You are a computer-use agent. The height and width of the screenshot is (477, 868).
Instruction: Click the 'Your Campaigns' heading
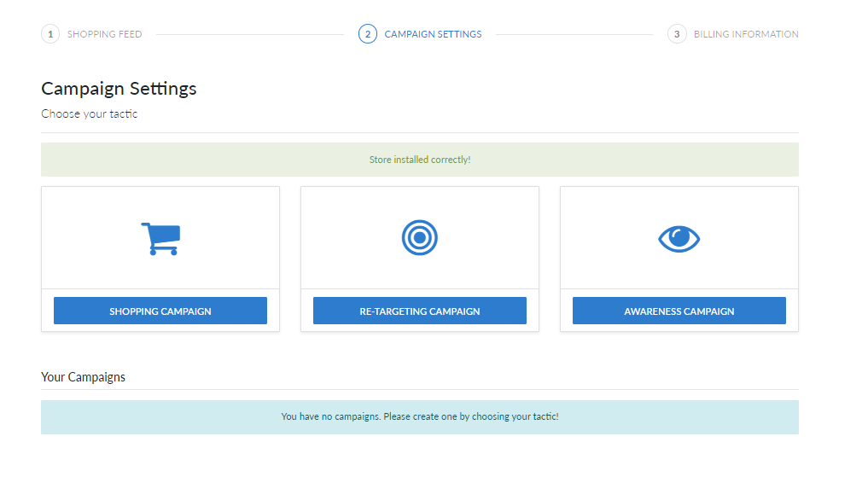[83, 377]
